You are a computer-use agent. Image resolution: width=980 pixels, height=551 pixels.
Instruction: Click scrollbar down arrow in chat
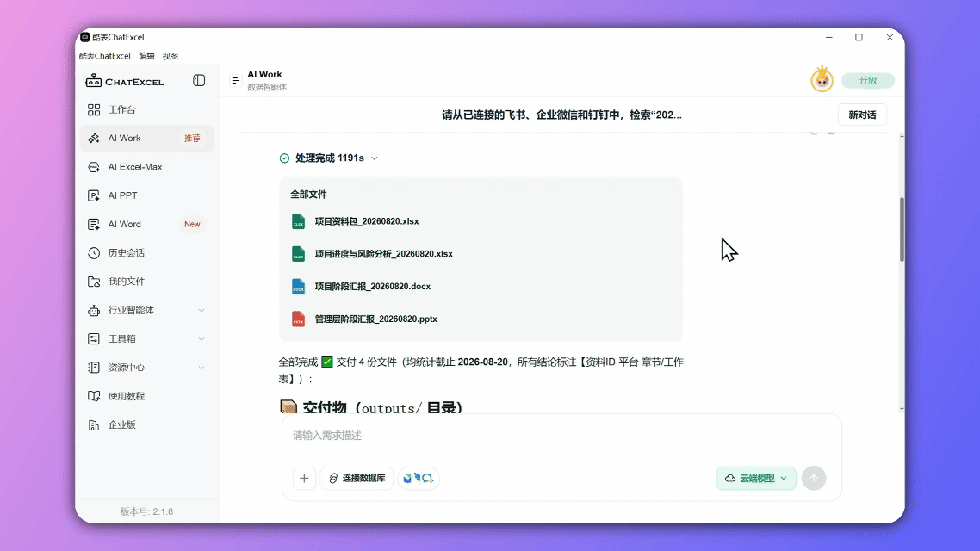tap(902, 409)
